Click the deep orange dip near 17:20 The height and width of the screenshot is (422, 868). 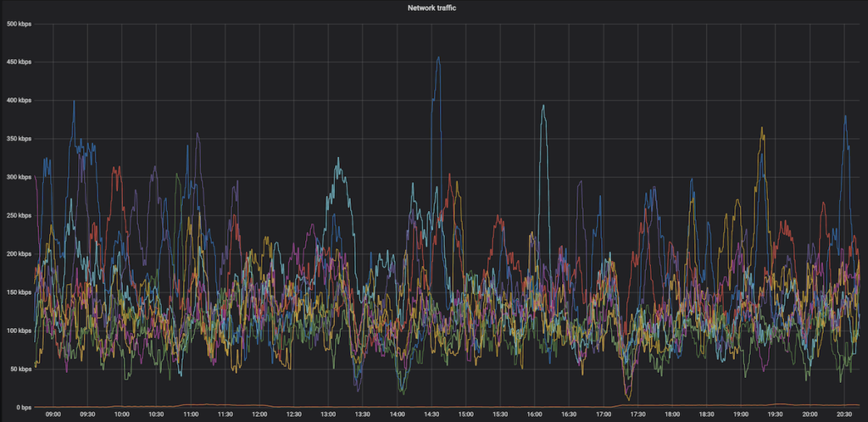click(627, 397)
